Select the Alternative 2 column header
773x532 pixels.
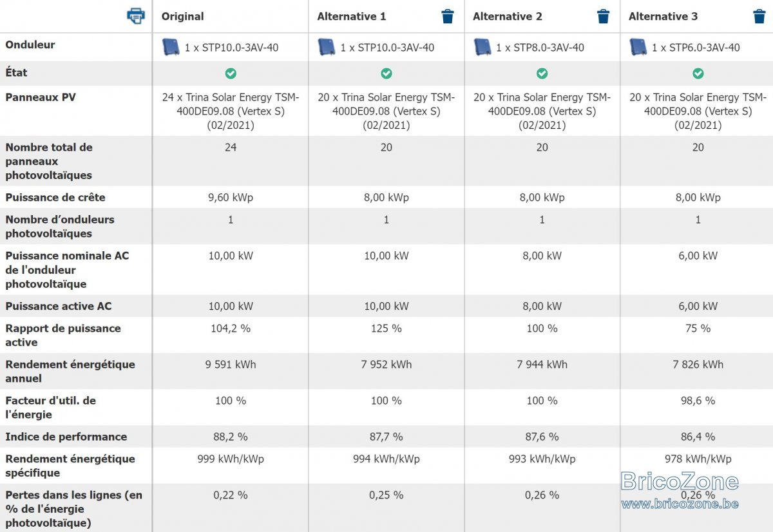(508, 17)
